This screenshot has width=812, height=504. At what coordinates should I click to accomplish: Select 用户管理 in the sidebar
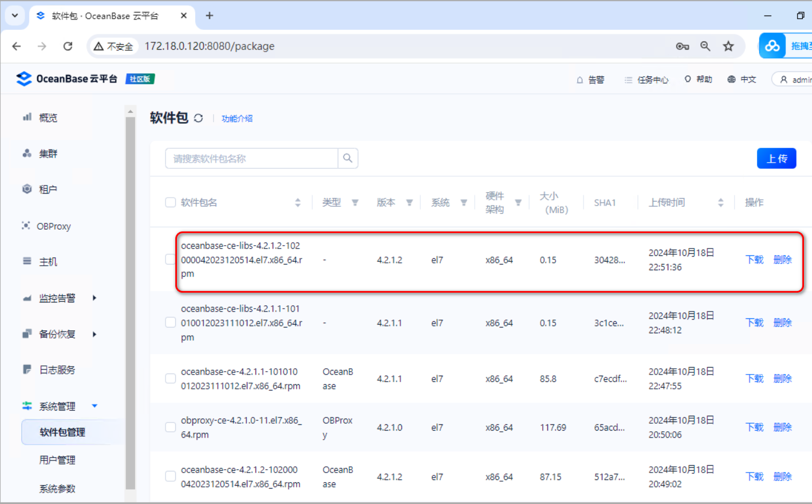[57, 460]
